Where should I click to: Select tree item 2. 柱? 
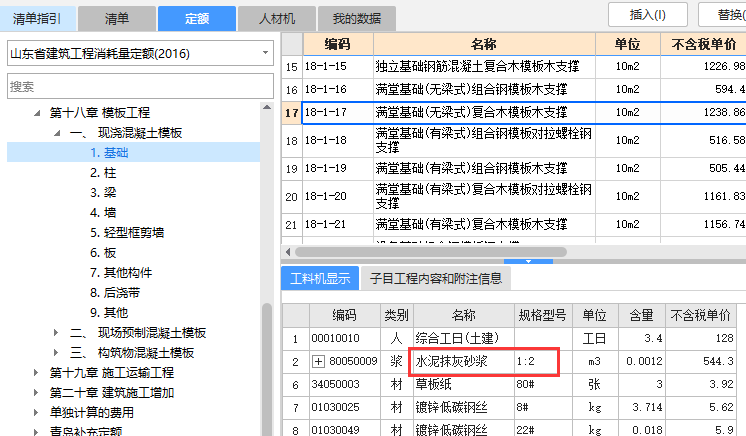[x=103, y=173]
